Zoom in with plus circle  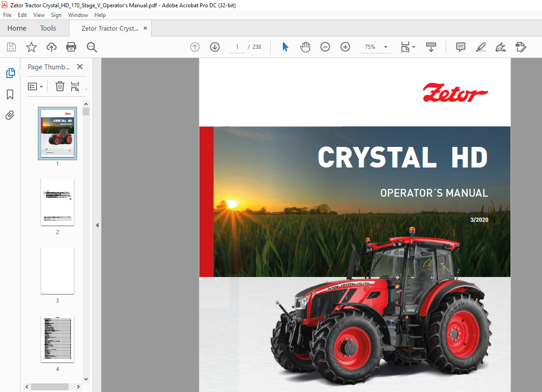[x=345, y=47]
